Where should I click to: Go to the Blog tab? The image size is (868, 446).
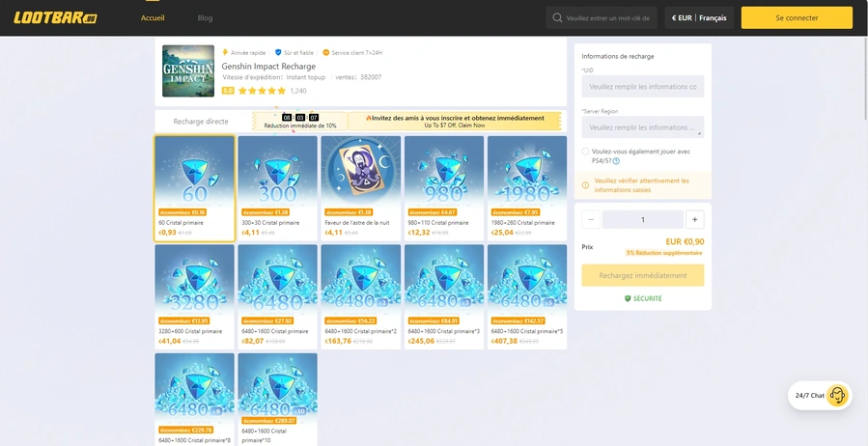pyautogui.click(x=205, y=17)
